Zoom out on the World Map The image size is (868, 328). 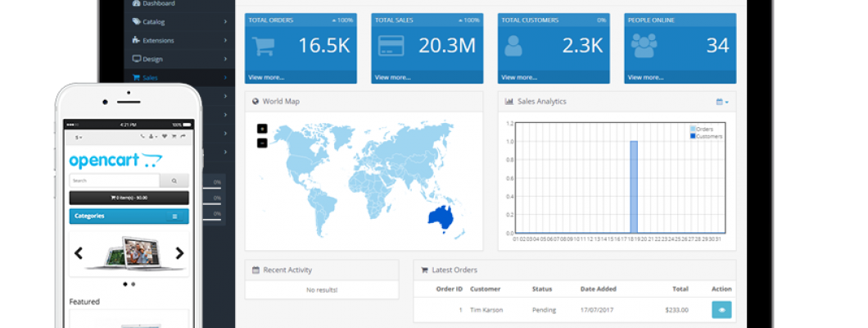[x=262, y=143]
